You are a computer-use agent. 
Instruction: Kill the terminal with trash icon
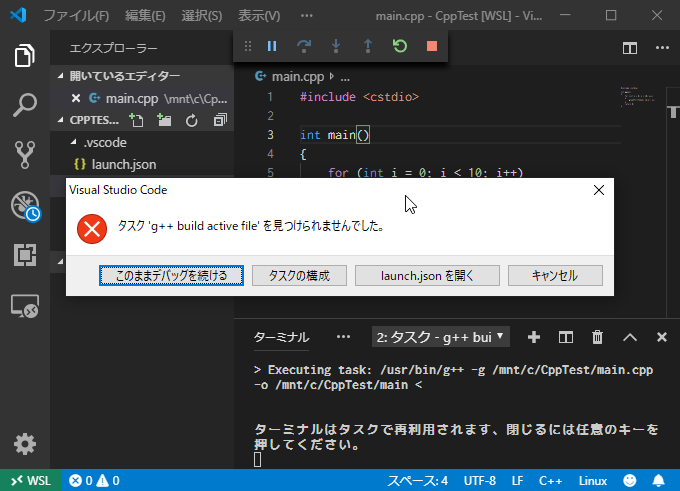[x=598, y=337]
